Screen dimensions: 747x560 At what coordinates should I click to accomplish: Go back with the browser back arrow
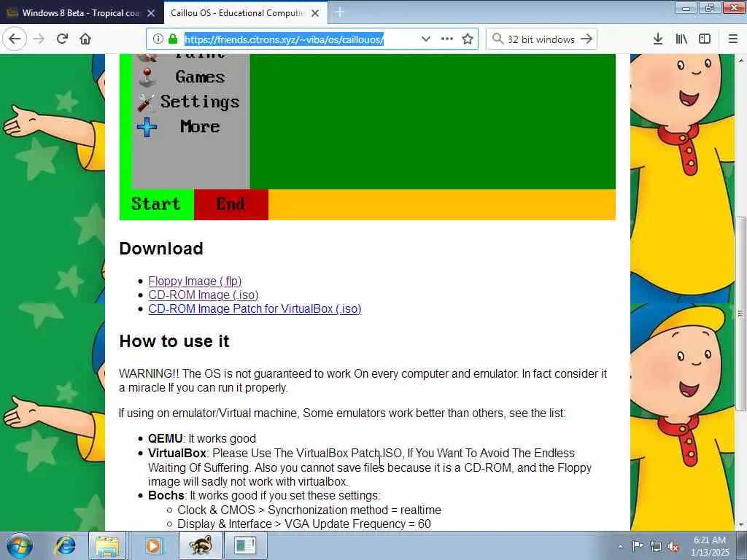(15, 39)
